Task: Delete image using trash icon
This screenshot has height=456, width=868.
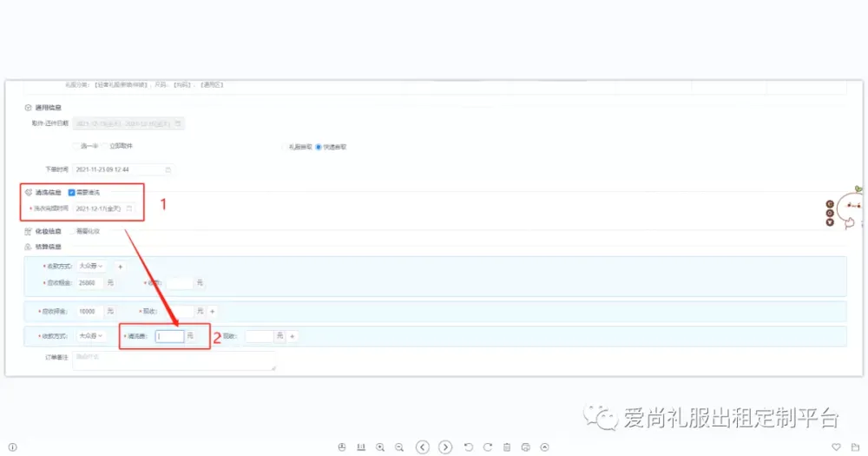Action: (x=507, y=447)
